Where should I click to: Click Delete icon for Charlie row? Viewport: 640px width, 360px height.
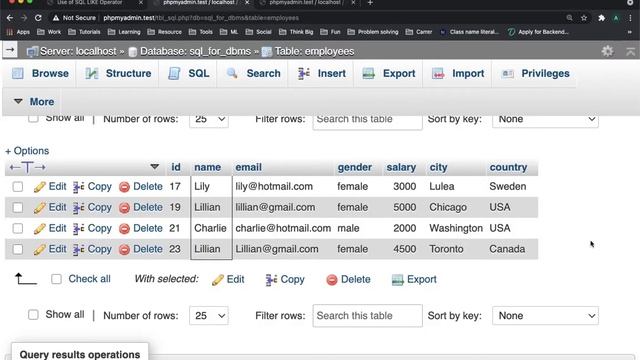[124, 229]
